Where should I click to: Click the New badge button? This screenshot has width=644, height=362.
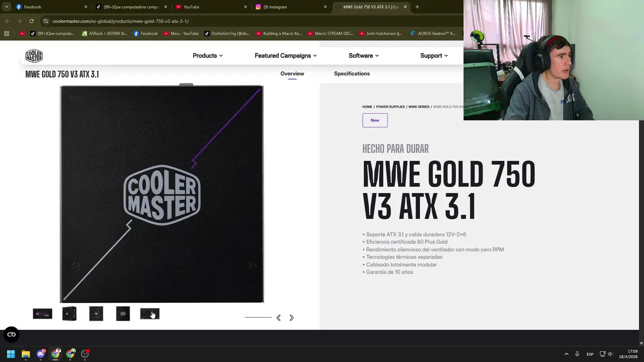click(x=375, y=120)
